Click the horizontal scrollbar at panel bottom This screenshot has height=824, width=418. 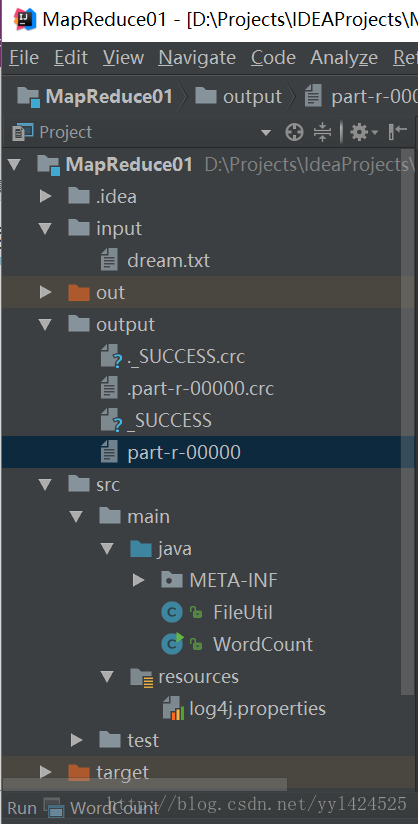(x=145, y=784)
